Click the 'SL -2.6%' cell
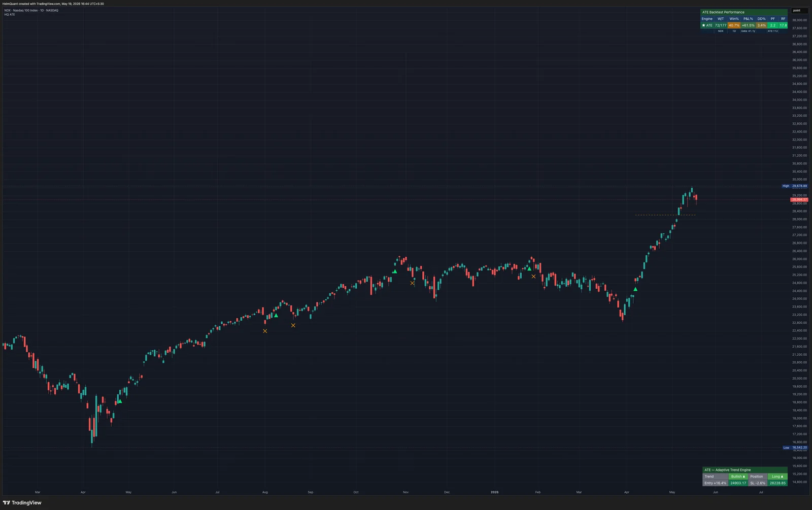 (758, 483)
